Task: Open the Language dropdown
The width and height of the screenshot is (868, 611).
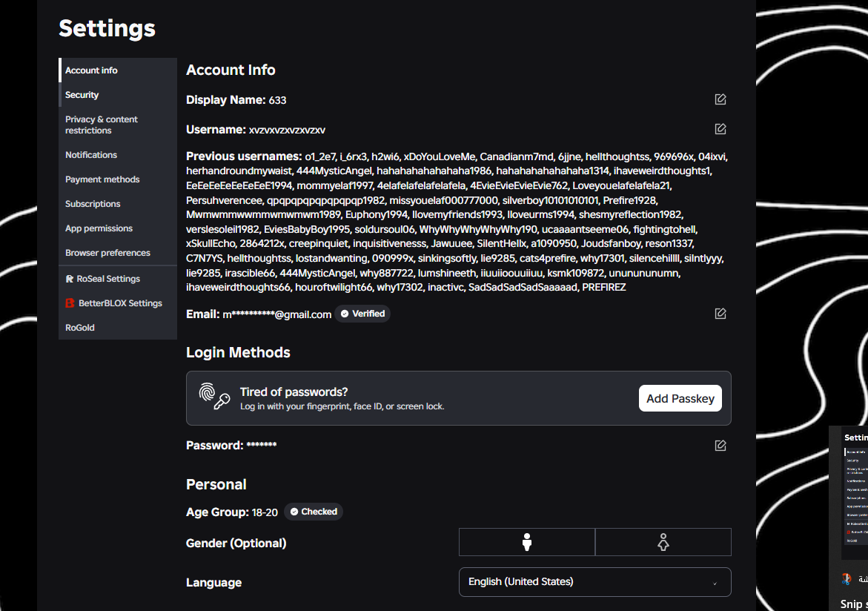Action: 594,582
